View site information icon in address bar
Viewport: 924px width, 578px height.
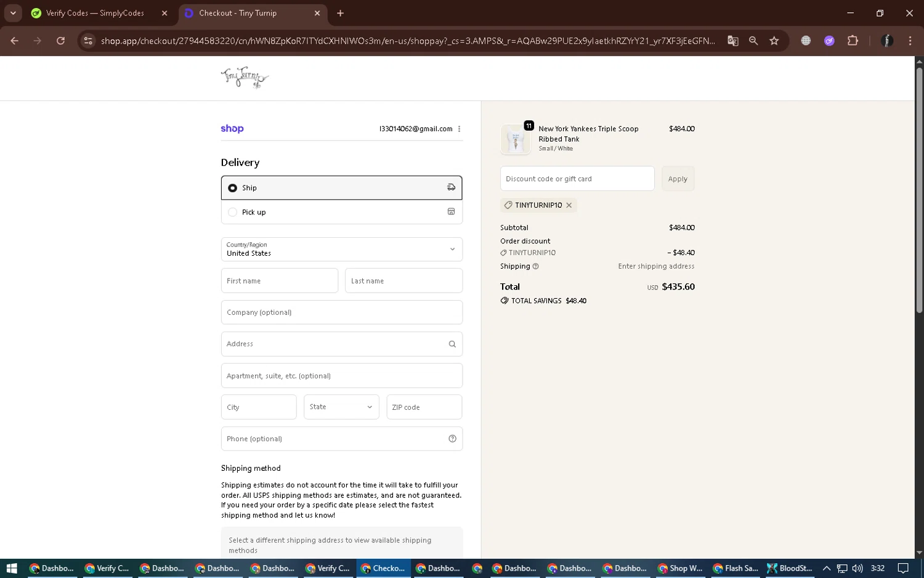(x=88, y=41)
